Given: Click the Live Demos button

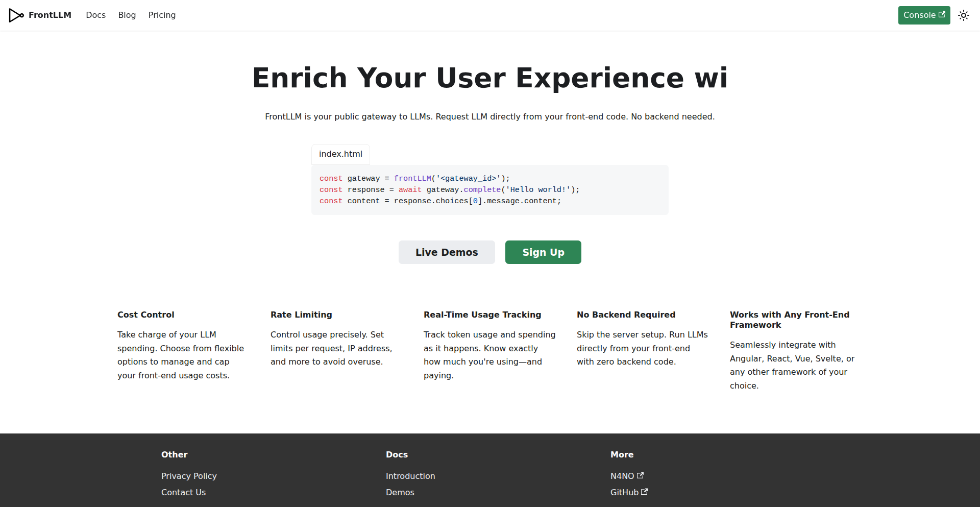Looking at the screenshot, I should 447,252.
